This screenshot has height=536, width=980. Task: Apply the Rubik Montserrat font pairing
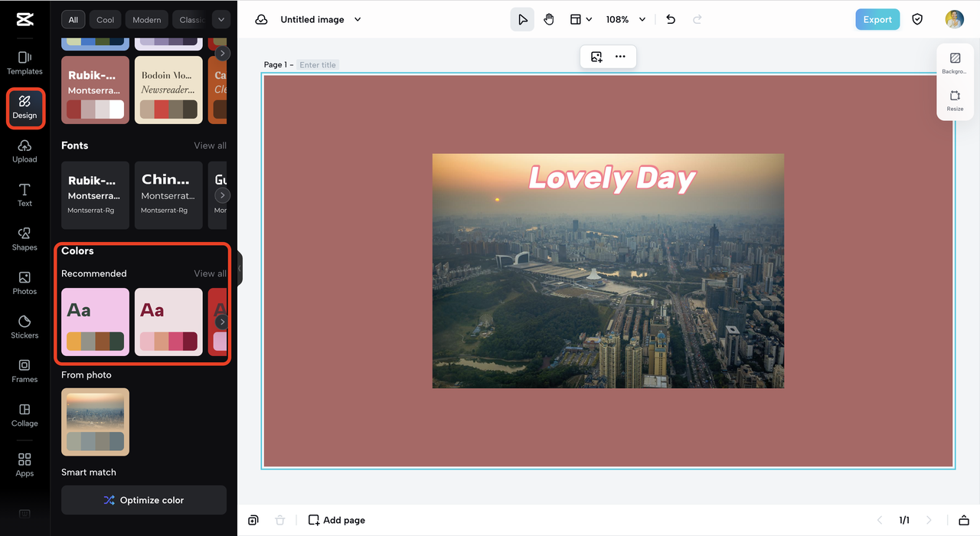pyautogui.click(x=95, y=195)
